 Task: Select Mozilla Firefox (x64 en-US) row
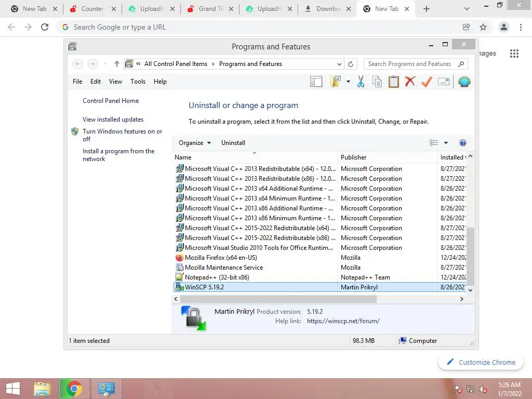pyautogui.click(x=320, y=258)
